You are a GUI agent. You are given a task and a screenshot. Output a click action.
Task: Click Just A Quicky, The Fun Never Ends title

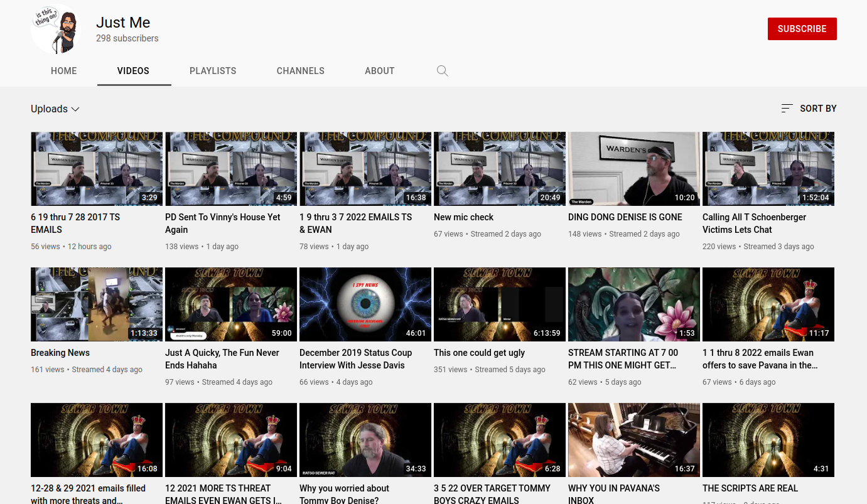coord(222,359)
